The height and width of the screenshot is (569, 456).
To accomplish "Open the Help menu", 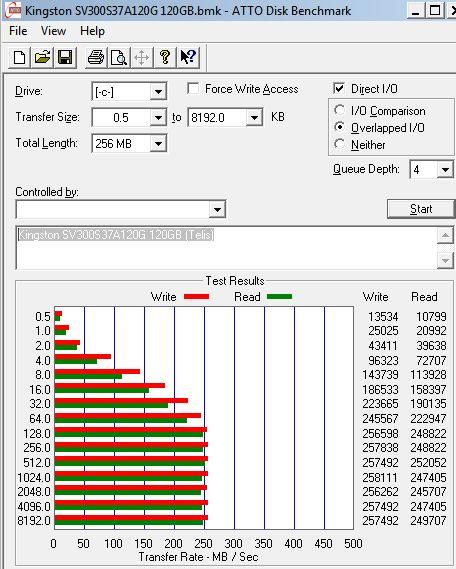I will click(93, 31).
